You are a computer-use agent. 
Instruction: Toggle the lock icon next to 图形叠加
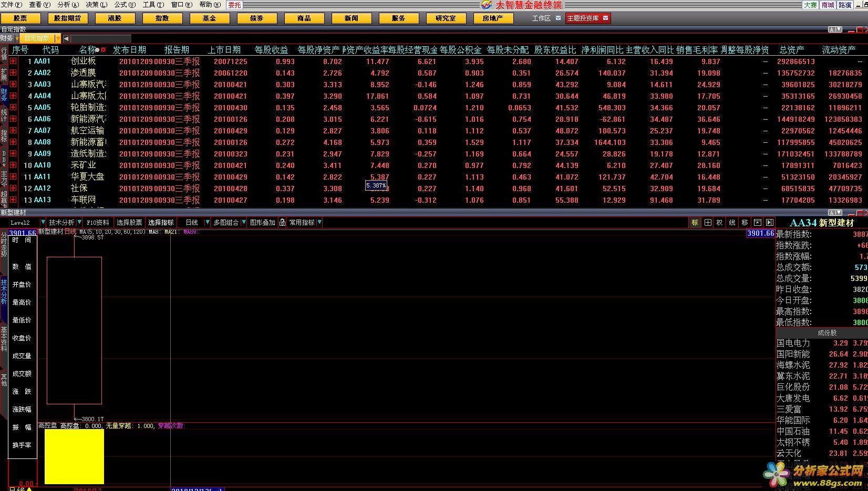[282, 223]
